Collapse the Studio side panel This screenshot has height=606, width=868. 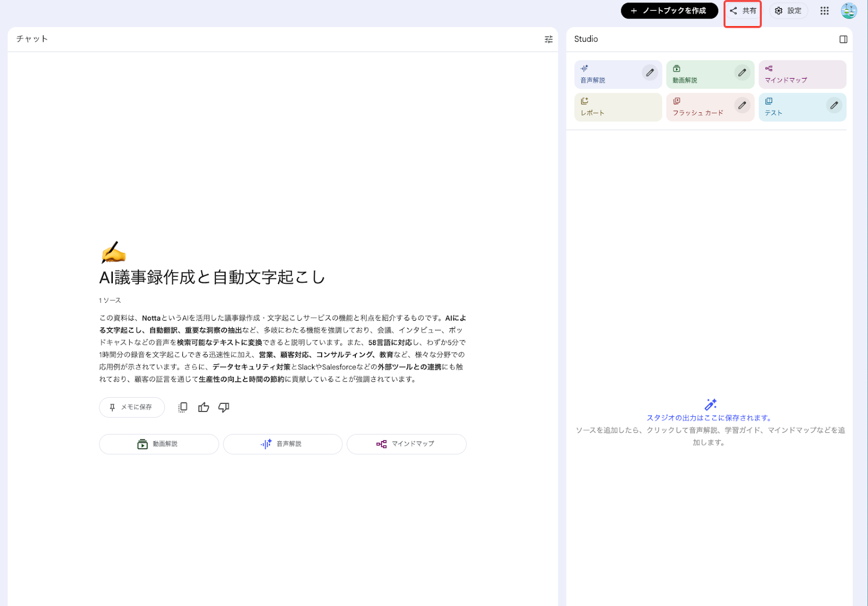tap(843, 39)
